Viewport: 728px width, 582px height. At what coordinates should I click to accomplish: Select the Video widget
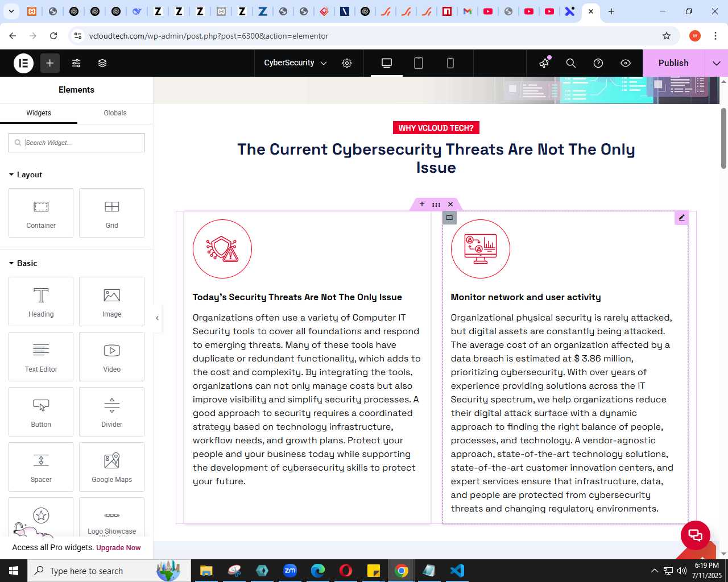[111, 356]
